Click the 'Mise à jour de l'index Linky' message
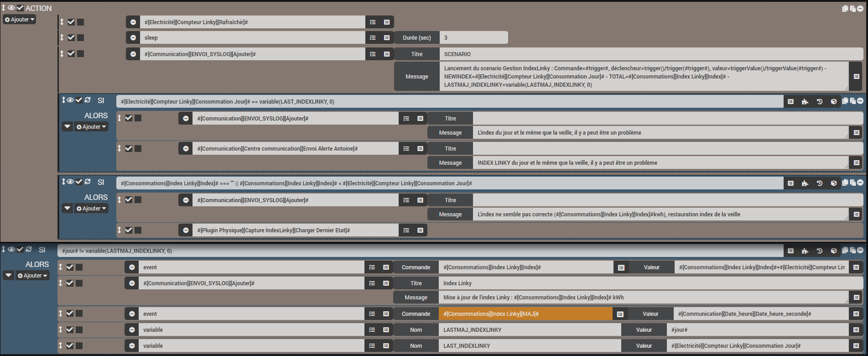 coord(644,297)
